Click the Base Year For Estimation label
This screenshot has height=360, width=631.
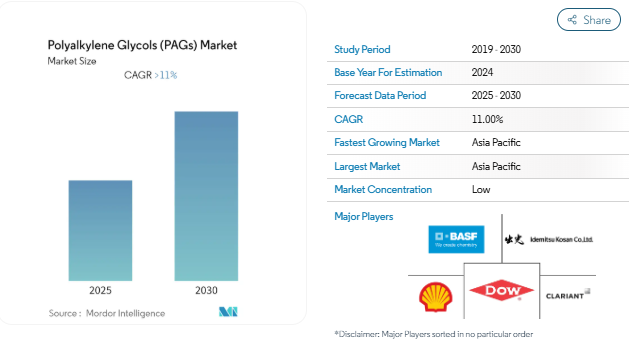[388, 72]
